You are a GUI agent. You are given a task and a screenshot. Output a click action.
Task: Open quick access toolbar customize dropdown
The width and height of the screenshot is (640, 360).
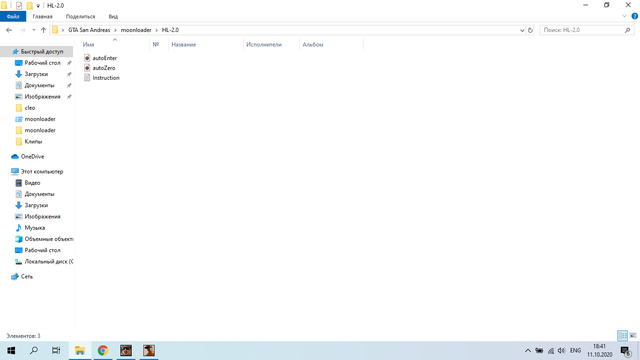(x=38, y=6)
